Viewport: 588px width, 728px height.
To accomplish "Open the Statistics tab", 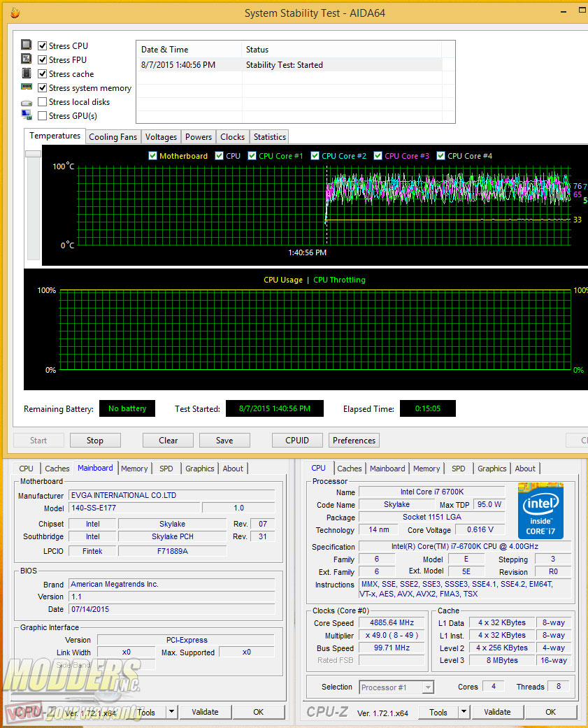I will 269,137.
